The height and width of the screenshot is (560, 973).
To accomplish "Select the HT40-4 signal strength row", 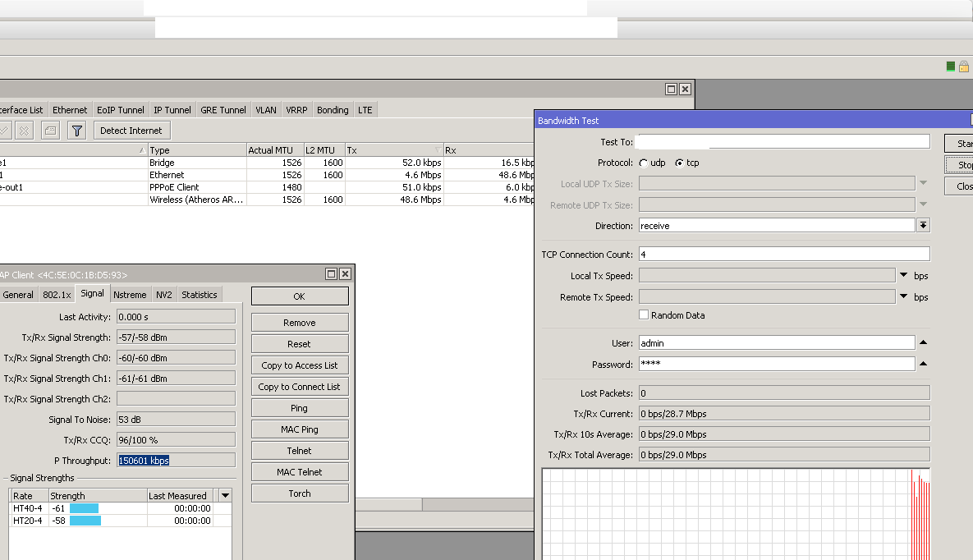I will click(121, 507).
